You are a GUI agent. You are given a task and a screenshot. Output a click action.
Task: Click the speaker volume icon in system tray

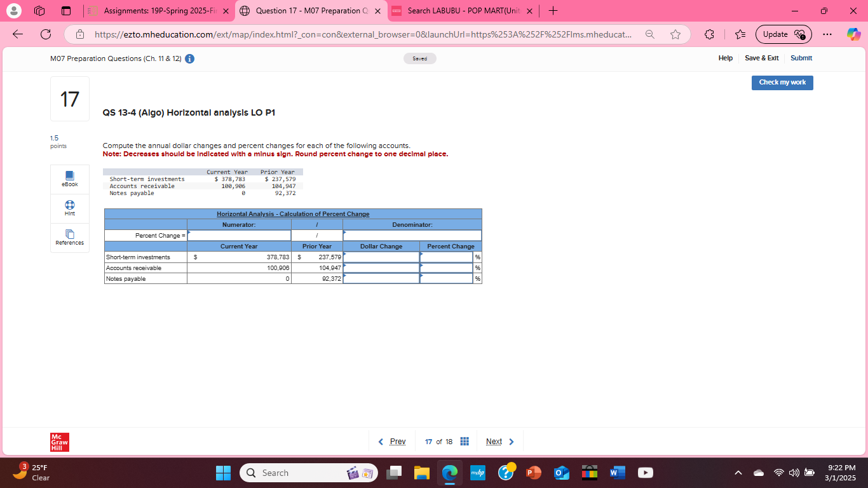coord(794,473)
